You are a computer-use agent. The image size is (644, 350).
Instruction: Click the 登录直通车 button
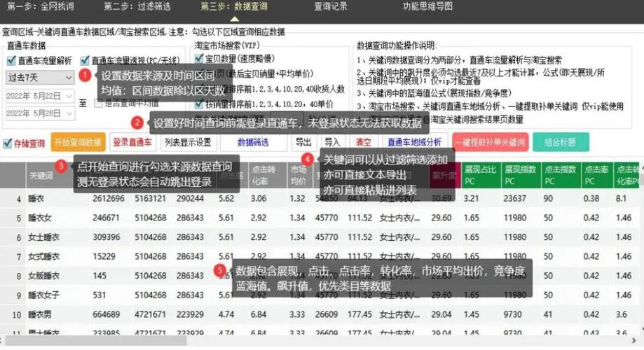(132, 143)
